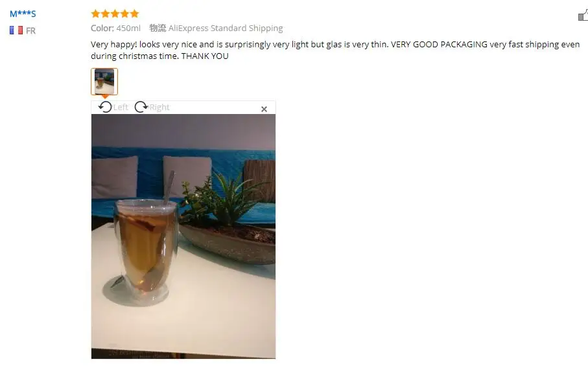Click the fifth orange rating star
Viewport: 588px width, 366px height.
tap(134, 14)
